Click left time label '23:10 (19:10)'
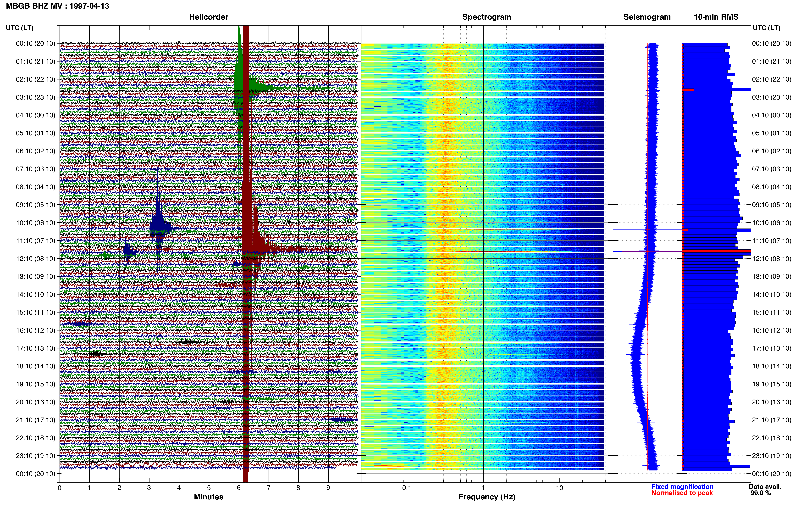812x508 pixels. [36, 456]
